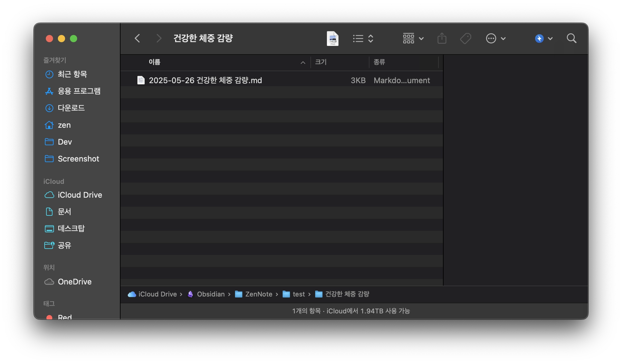The height and width of the screenshot is (364, 622).
Task: Open the grouping options grid dropdown
Action: point(413,39)
